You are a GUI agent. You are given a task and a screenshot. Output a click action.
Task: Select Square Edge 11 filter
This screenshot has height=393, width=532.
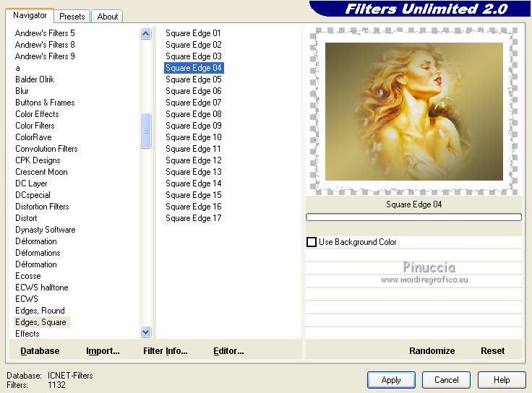pos(194,149)
